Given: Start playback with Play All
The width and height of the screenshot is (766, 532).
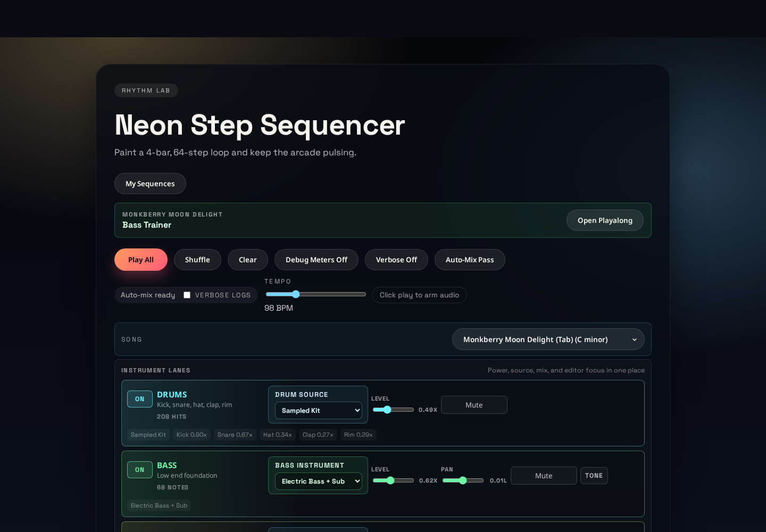Looking at the screenshot, I should point(141,260).
